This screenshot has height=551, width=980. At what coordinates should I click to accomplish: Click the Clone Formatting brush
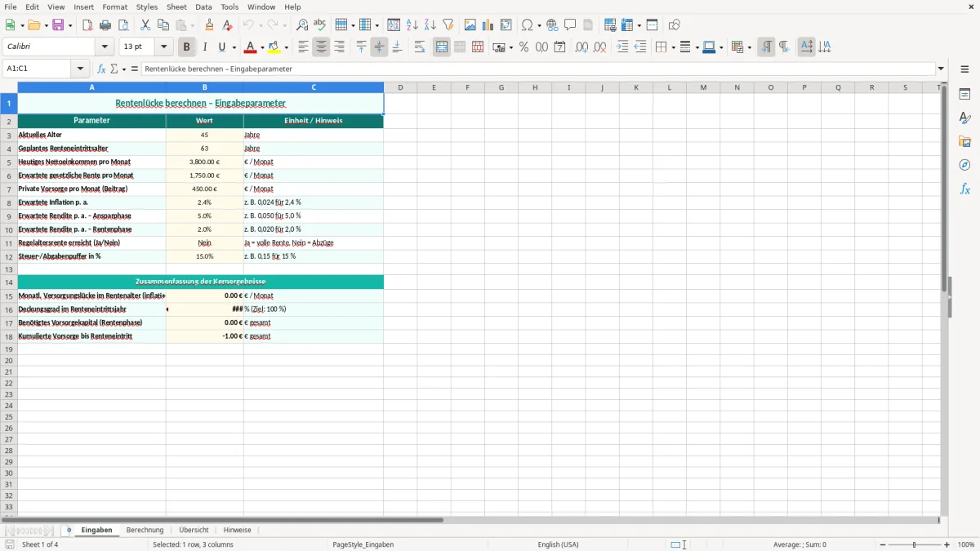[209, 25]
